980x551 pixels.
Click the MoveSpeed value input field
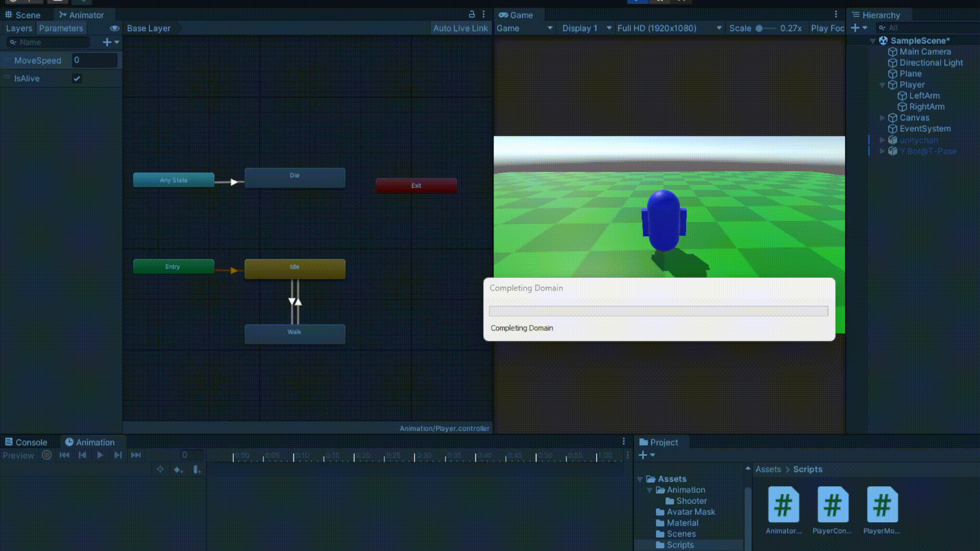coord(95,60)
